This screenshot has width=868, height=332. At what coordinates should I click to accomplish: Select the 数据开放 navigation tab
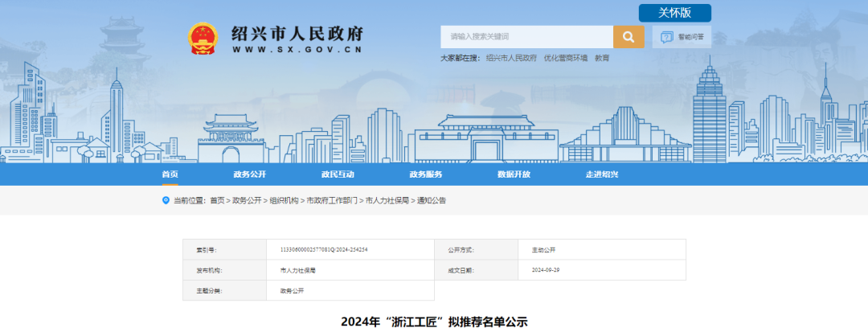pos(514,174)
